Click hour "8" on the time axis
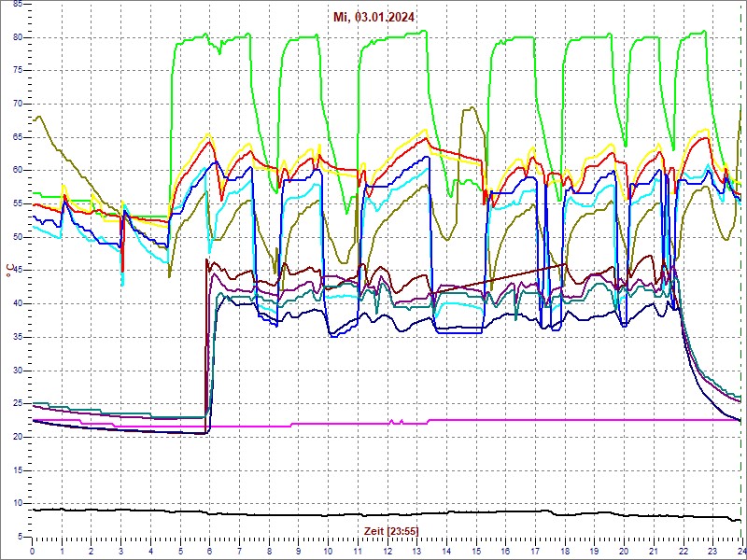 (269, 549)
